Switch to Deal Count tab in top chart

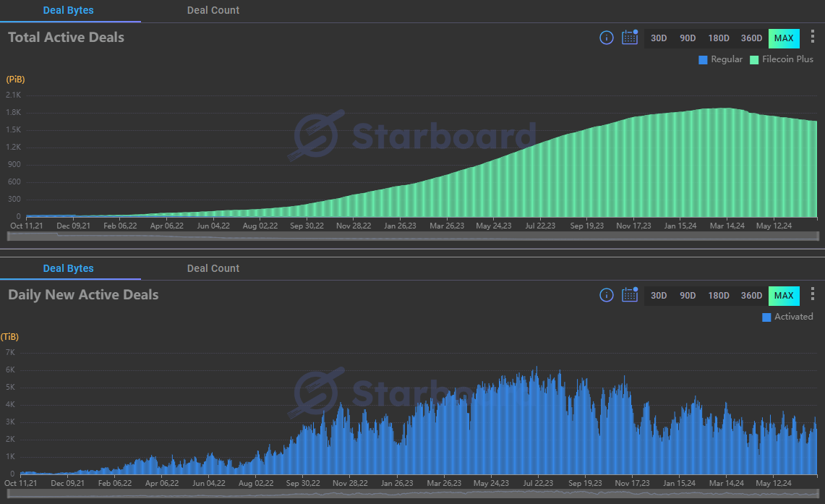pyautogui.click(x=213, y=11)
